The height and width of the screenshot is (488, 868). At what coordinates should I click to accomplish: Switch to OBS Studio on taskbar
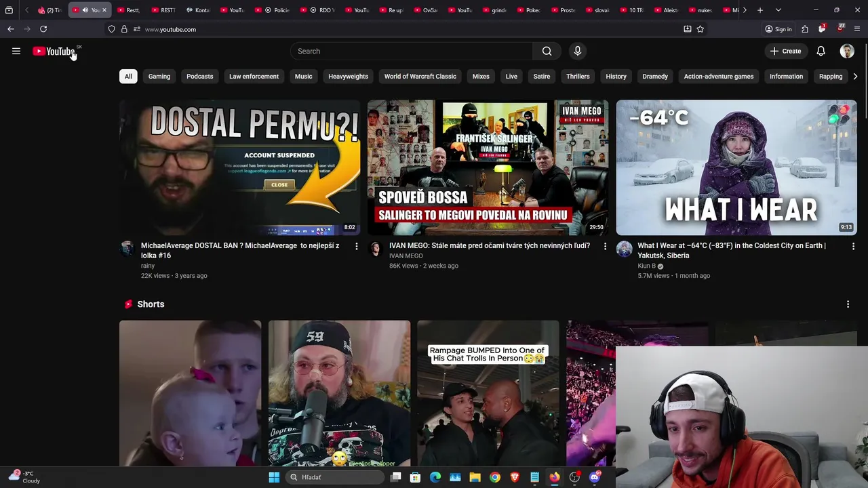[x=574, y=477]
